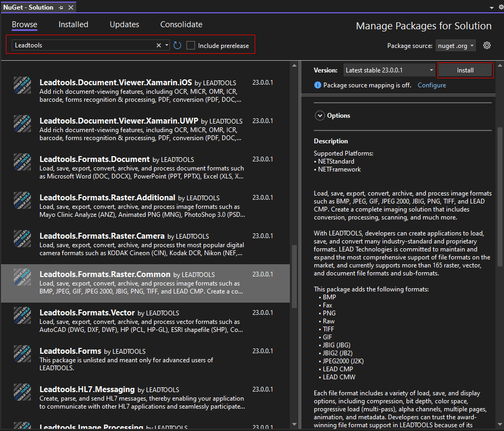
Task: Open the Version dropdown
Action: tap(389, 70)
